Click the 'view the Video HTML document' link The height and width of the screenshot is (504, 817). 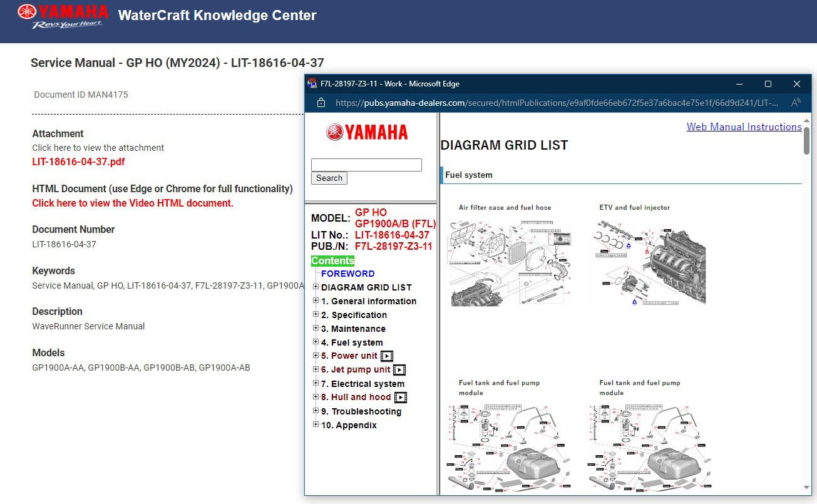[x=133, y=203]
